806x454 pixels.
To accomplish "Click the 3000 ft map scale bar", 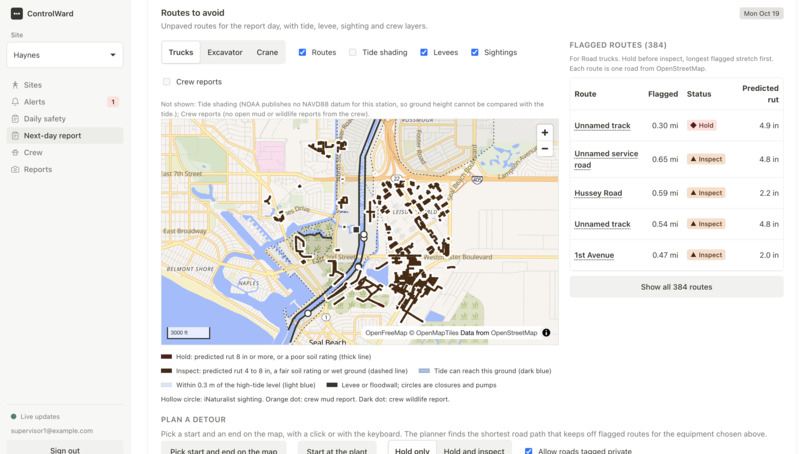I will [188, 333].
